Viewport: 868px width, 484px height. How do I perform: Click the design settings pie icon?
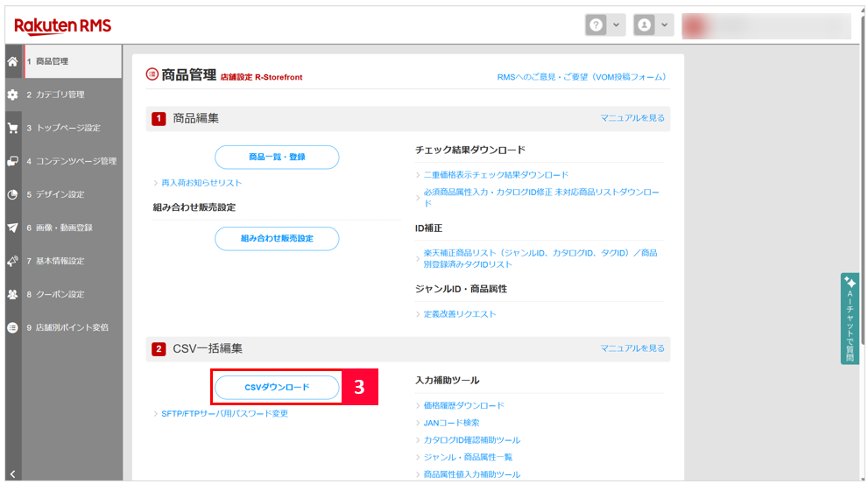click(12, 194)
